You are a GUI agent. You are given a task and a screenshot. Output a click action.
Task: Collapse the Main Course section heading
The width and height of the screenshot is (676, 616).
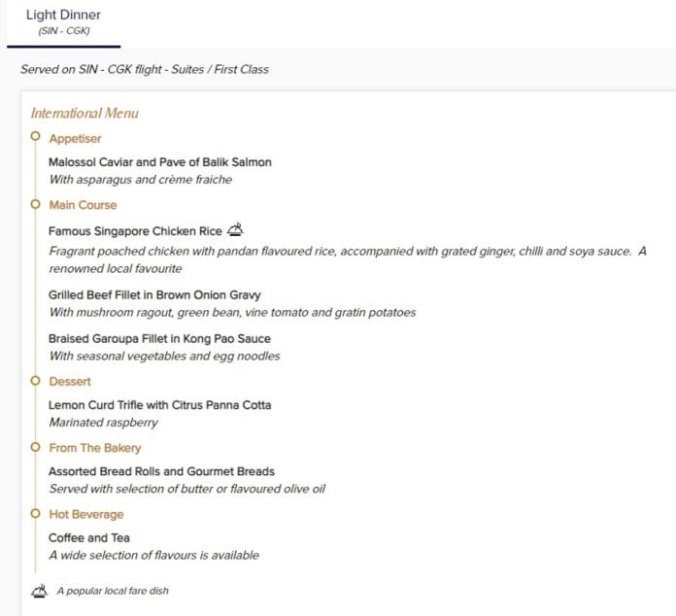(x=83, y=205)
